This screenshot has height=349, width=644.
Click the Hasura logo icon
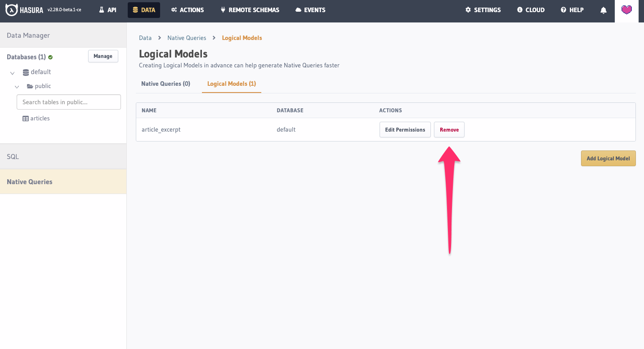coord(11,10)
